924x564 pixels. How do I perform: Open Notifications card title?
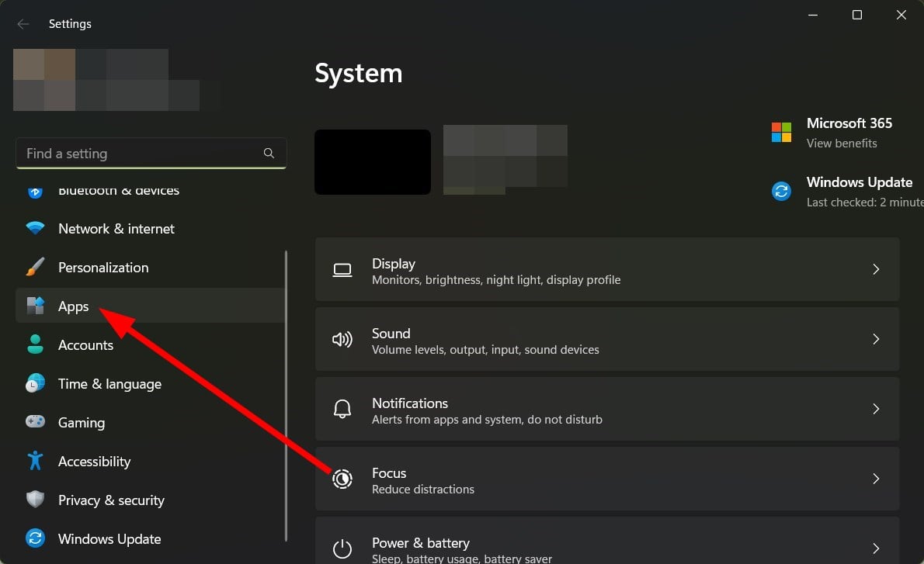pos(410,403)
